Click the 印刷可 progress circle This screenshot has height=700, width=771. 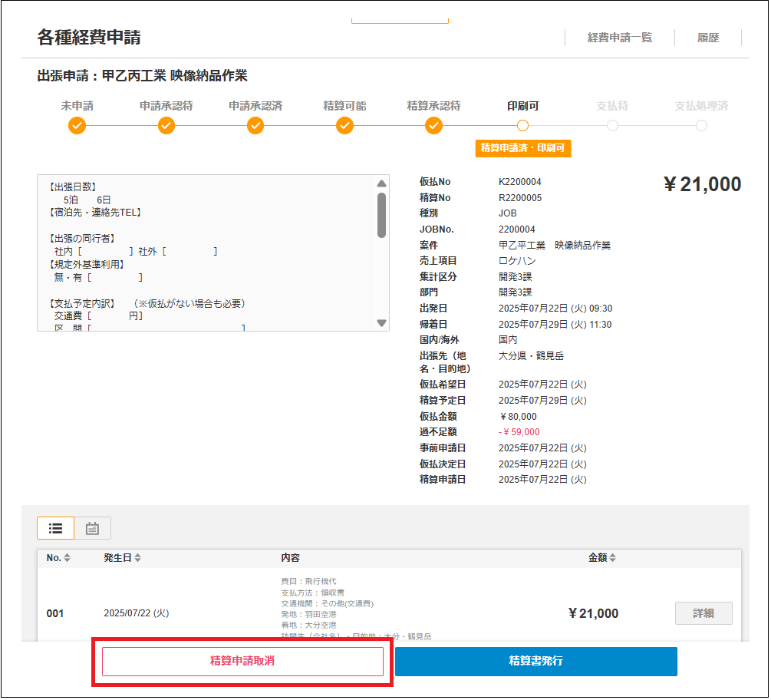click(x=523, y=125)
